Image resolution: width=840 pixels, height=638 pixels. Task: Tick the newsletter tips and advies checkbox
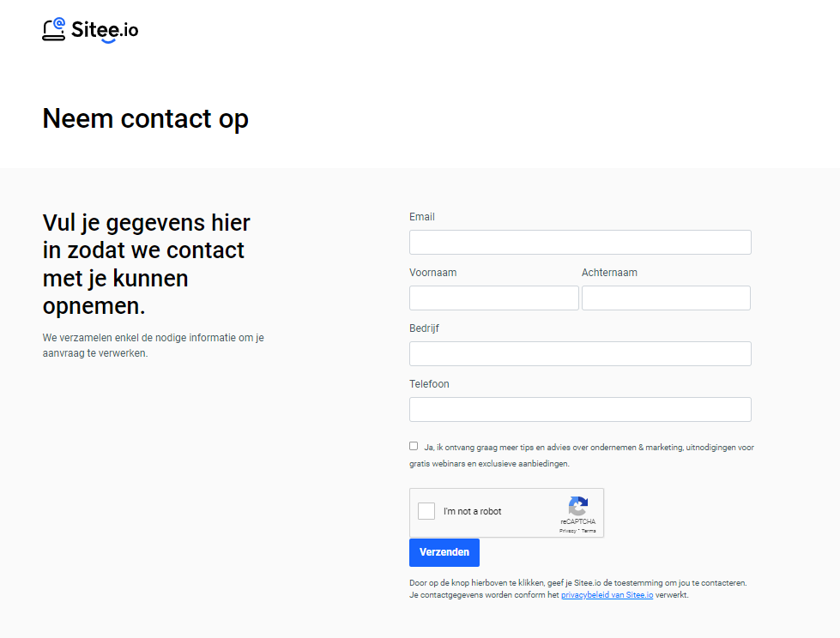[x=414, y=446]
